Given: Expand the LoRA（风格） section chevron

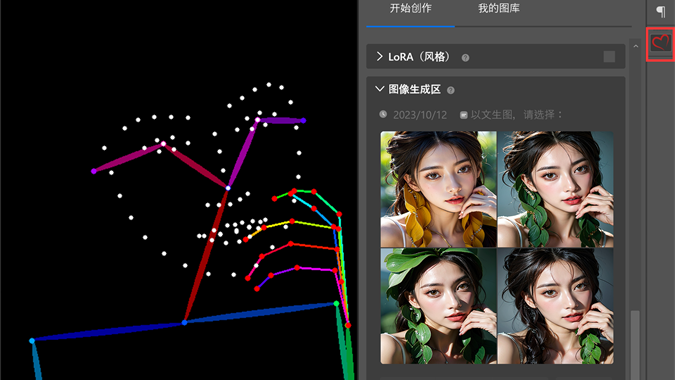Looking at the screenshot, I should point(379,56).
